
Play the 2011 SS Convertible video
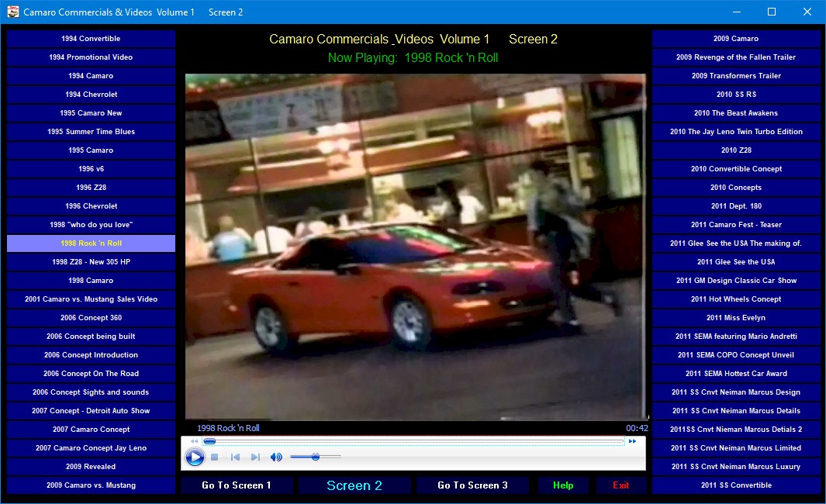[x=736, y=485]
